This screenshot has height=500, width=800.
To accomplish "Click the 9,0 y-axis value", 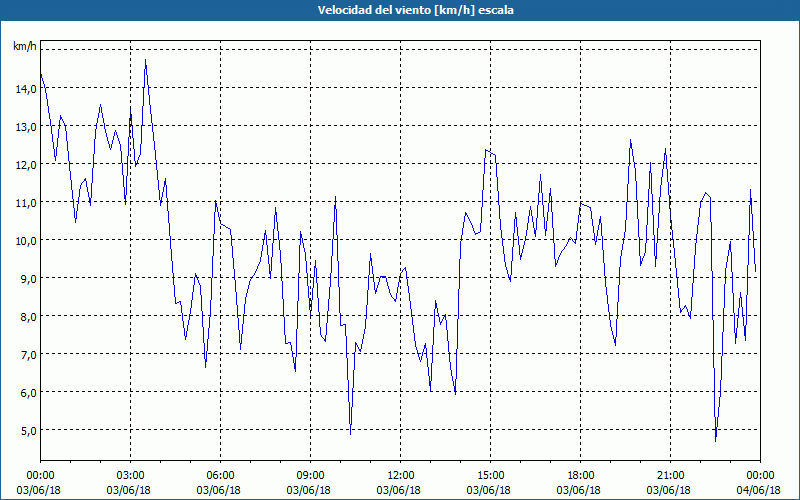I will click(28, 279).
